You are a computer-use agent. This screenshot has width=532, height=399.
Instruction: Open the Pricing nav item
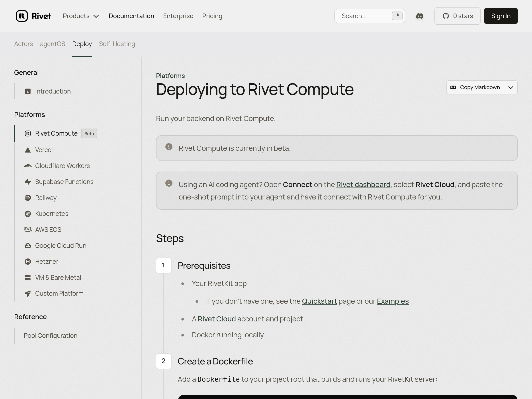tap(212, 16)
